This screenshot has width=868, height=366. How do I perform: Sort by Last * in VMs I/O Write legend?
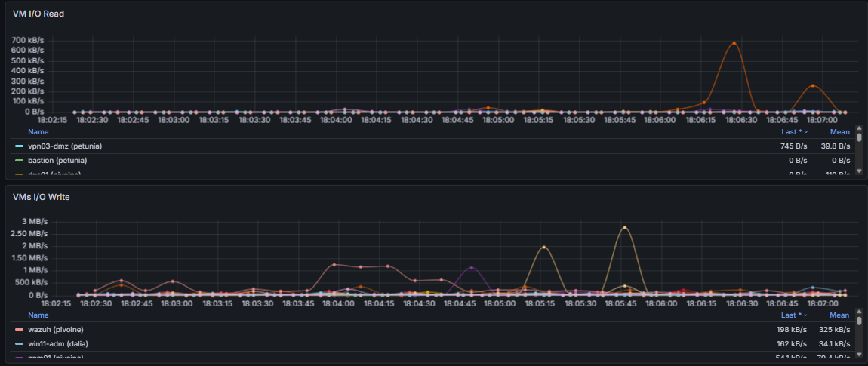tap(793, 315)
